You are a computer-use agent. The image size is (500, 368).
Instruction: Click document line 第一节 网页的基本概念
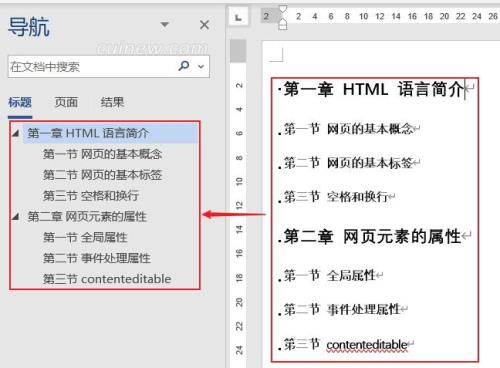[x=348, y=128]
